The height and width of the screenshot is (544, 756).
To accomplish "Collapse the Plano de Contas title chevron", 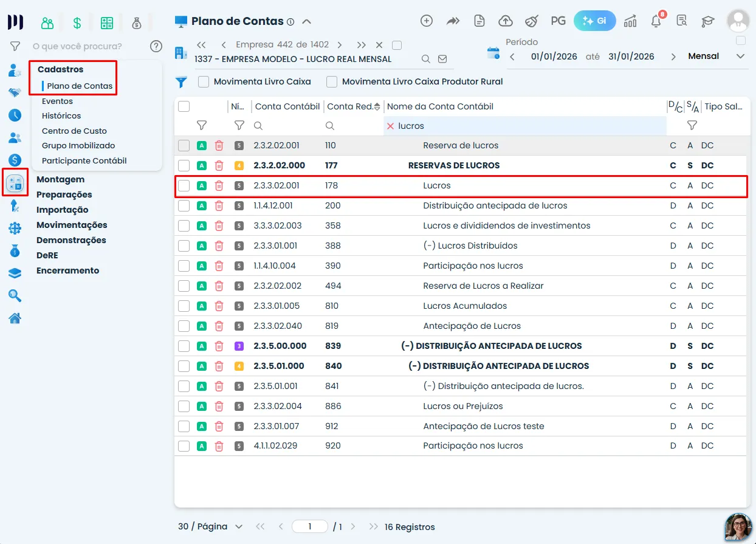I will click(307, 22).
